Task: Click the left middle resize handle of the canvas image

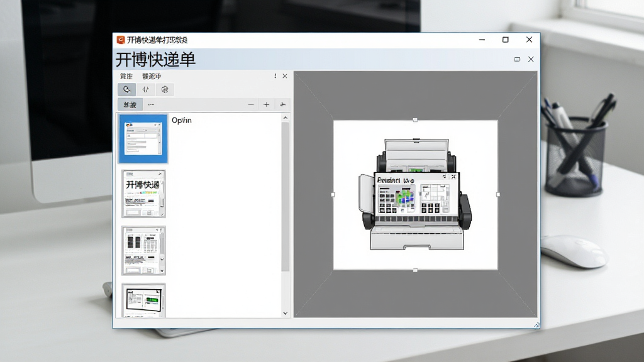Action: [x=333, y=195]
